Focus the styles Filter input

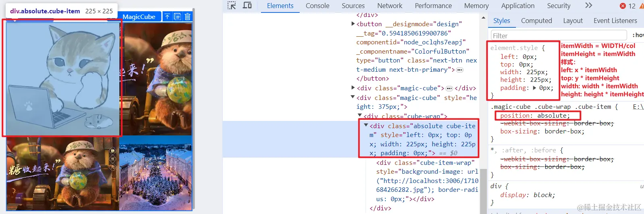559,35
